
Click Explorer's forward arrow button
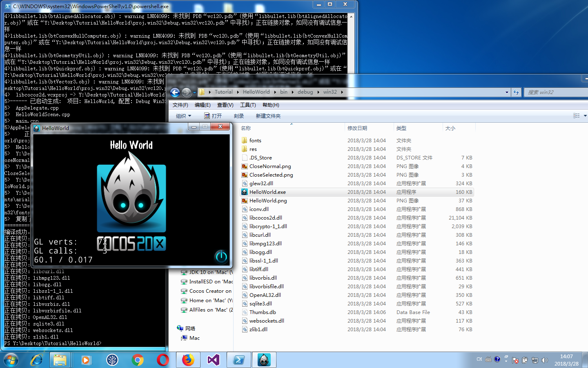(186, 92)
